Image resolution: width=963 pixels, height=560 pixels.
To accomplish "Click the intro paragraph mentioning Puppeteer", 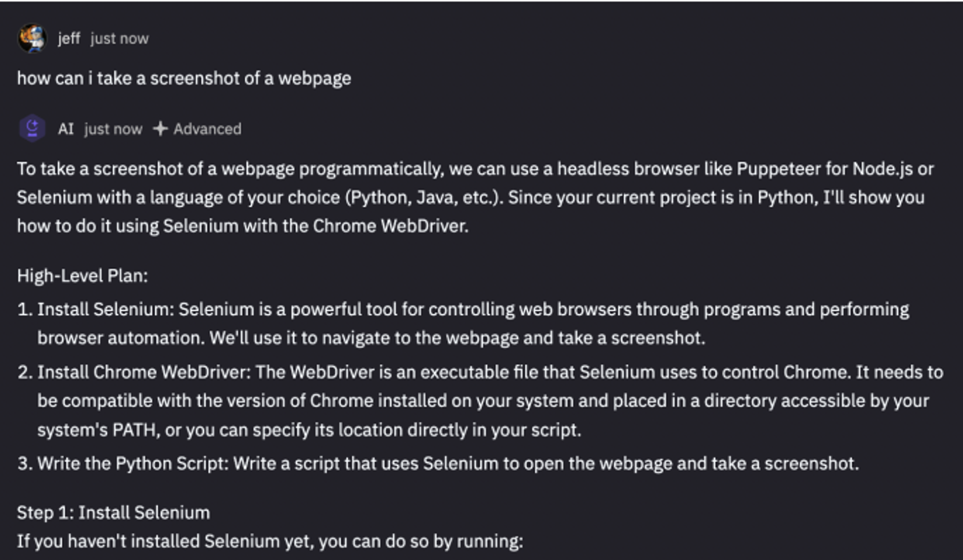I will [x=474, y=197].
